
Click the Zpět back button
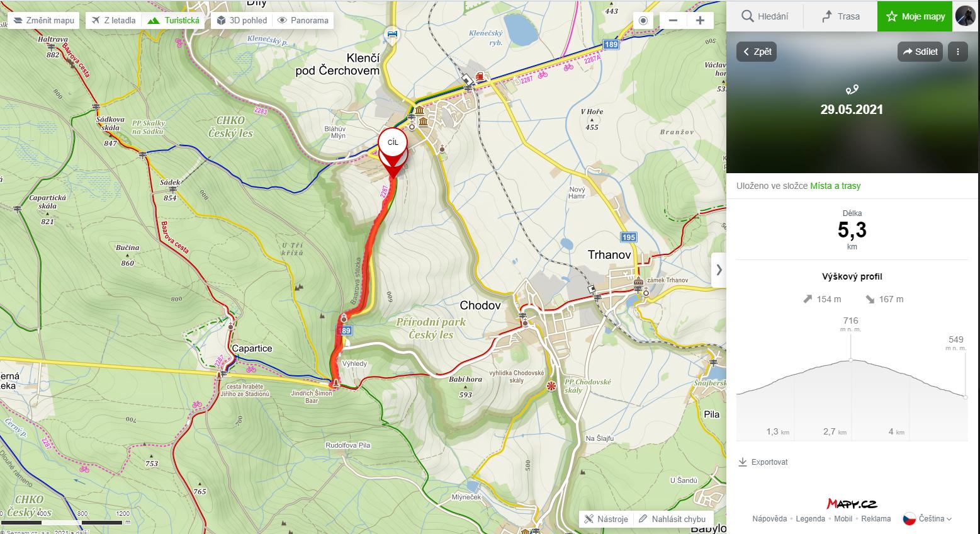[x=757, y=52]
